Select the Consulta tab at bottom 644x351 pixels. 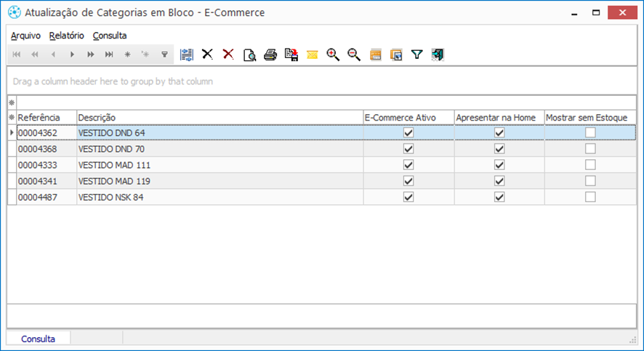click(x=39, y=339)
